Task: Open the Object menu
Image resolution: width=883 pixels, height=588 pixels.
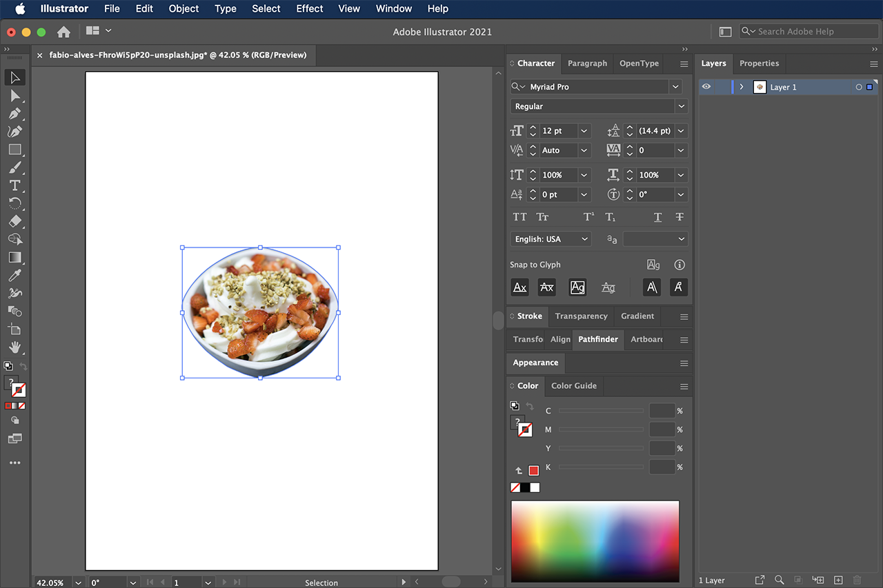Action: tap(183, 9)
